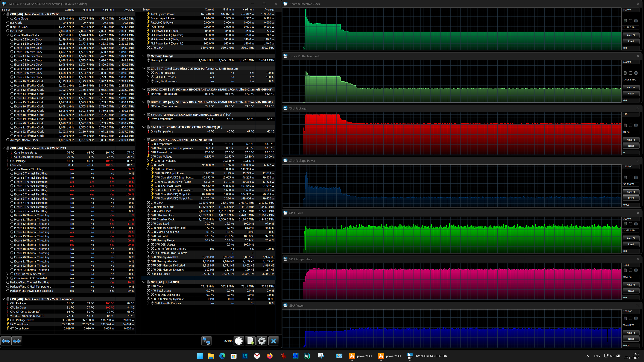The image size is (644, 362).
Task: Click the clock reset timer icon
Action: 239,341
